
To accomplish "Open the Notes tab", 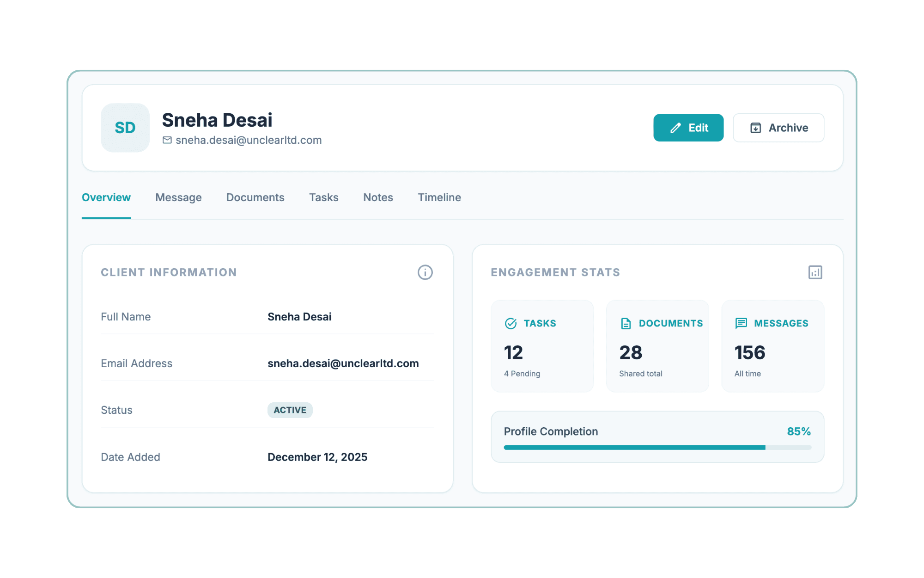I will click(x=378, y=197).
